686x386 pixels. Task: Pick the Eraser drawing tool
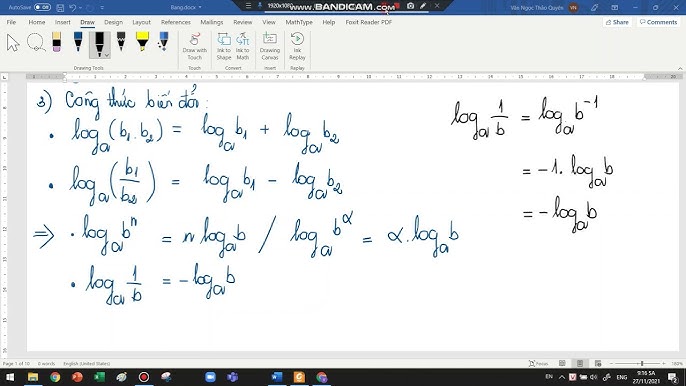(x=56, y=42)
